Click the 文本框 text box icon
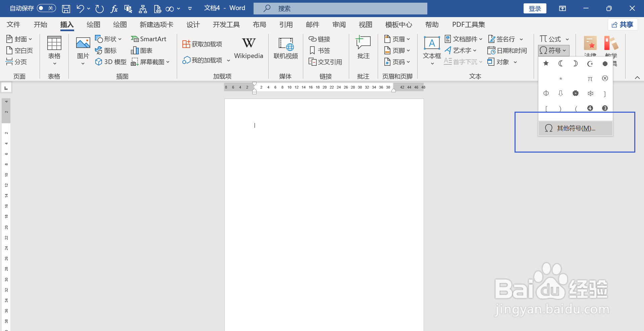Viewport: 644px width, 331px height. pyautogui.click(x=432, y=43)
